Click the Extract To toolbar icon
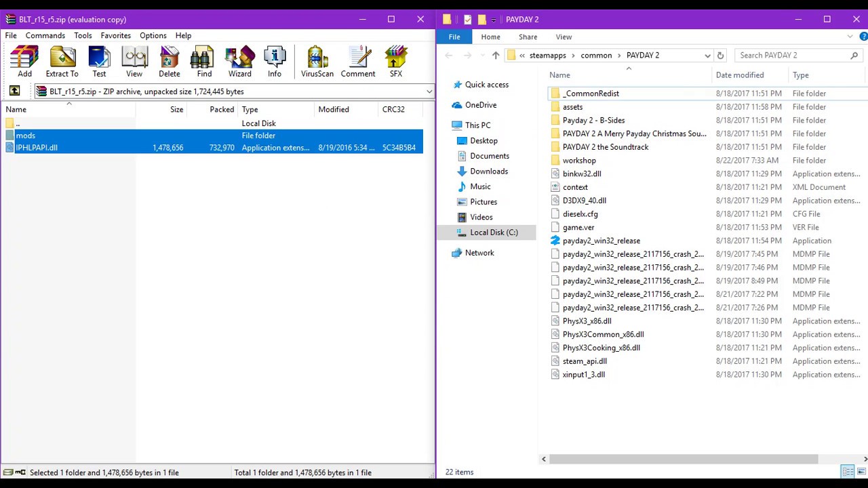868x488 pixels. coord(62,62)
